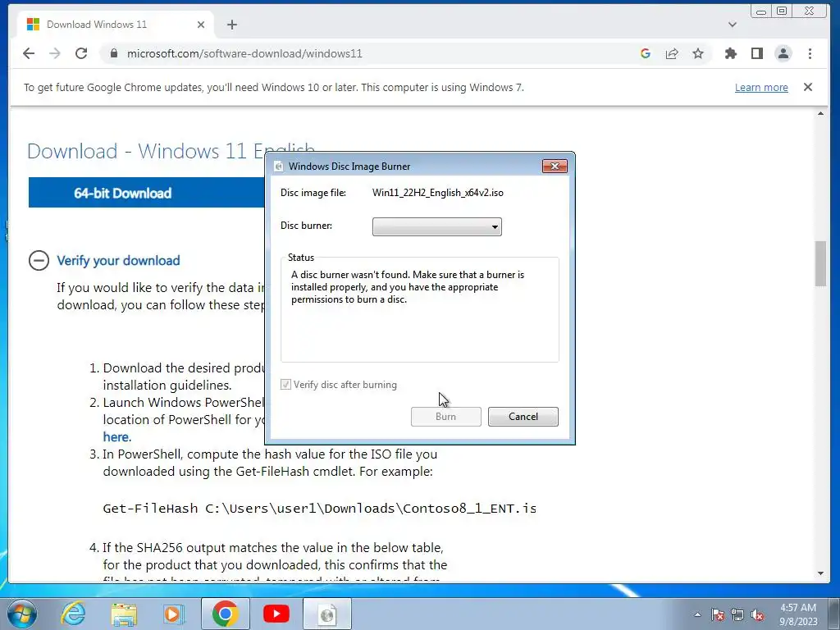Click the scrollbar up arrow
Viewport: 840px width, 630px height.
820,113
